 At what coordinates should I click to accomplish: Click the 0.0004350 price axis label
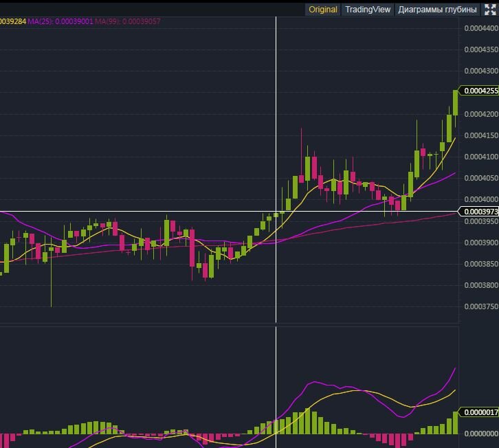[x=481, y=49]
